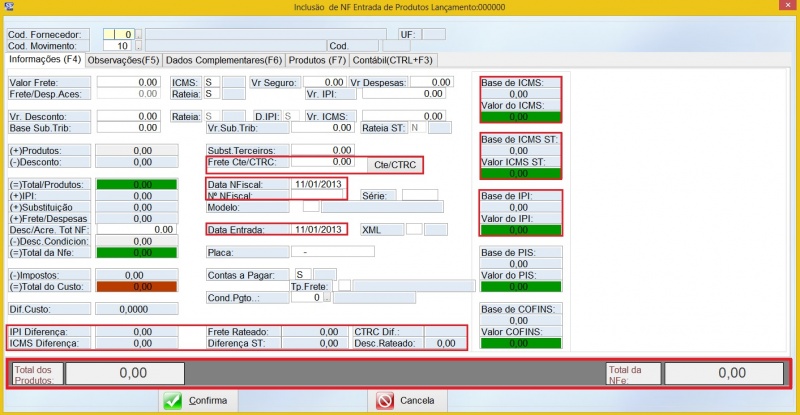Click the Contas a Pagar S field
The height and width of the screenshot is (415, 800).
300,274
